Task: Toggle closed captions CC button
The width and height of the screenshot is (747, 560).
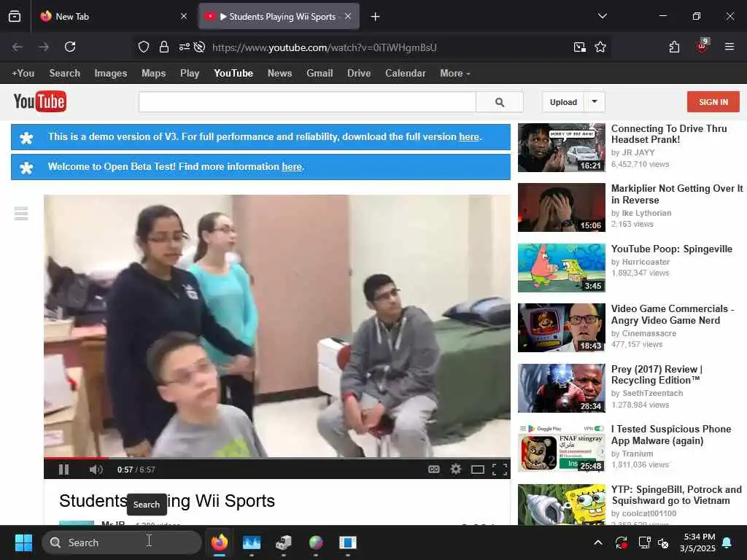Action: point(433,470)
